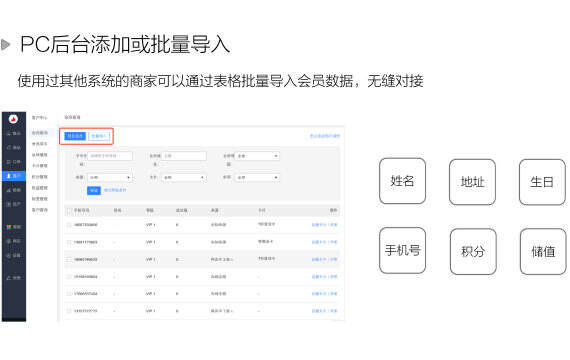Click the gray triangle bullet before the heading
The width and height of the screenshot is (570, 360).
(5, 45)
